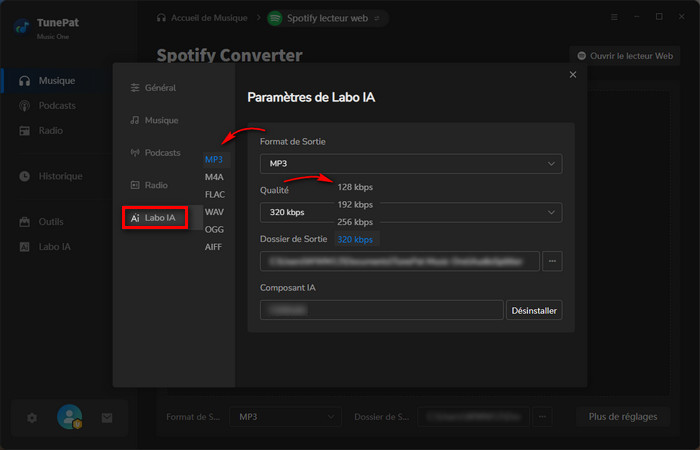Open the mail envelope icon
700x450 pixels.
tap(107, 418)
